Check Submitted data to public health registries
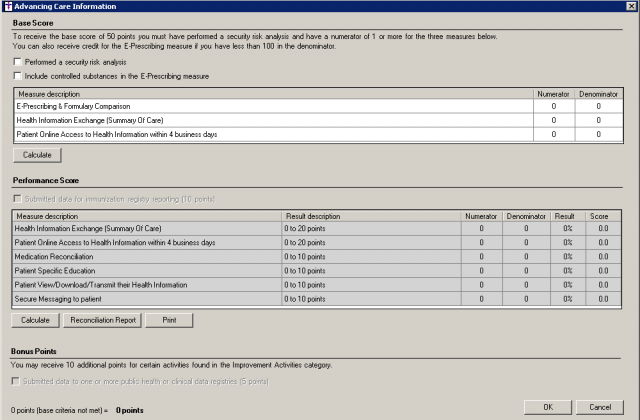 18,381
